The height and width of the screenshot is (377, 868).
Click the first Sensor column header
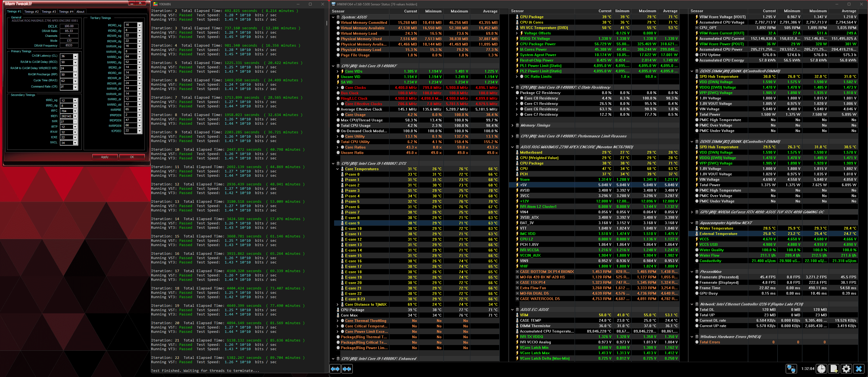tap(360, 11)
